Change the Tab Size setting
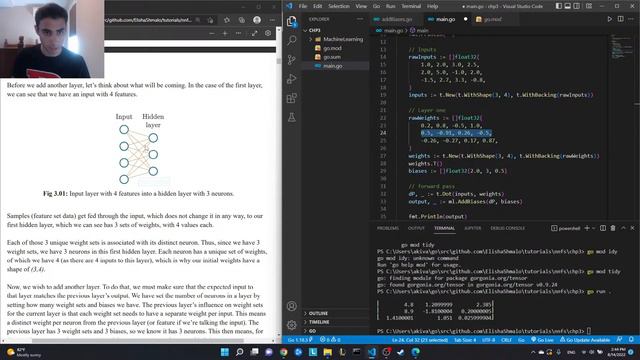Screen dimensions: 640x360 click(465, 340)
